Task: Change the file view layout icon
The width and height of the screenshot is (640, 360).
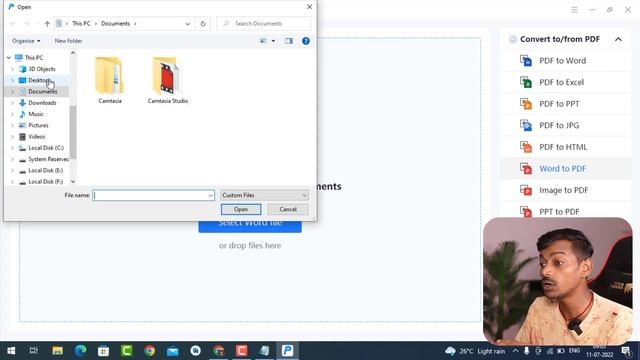Action: coord(263,41)
